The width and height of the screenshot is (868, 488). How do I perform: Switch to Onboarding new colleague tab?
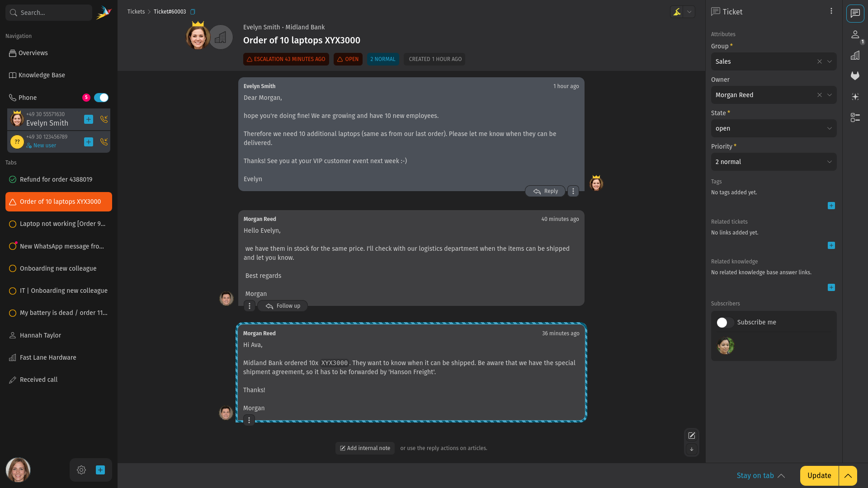pyautogui.click(x=58, y=269)
